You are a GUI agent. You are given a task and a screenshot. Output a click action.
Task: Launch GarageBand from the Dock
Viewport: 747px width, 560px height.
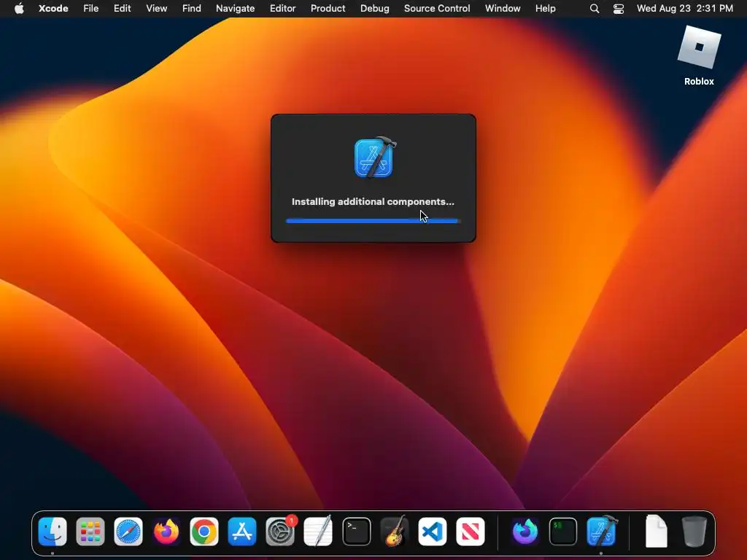tap(395, 531)
